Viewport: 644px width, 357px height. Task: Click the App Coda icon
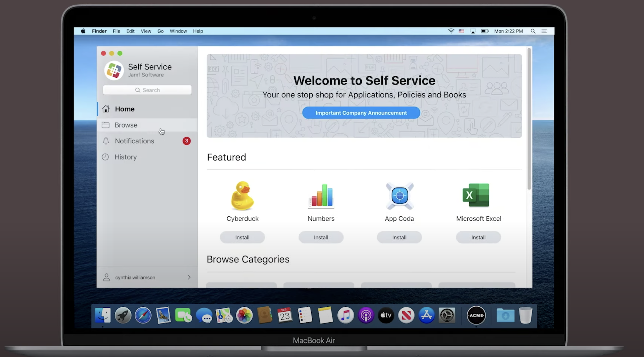pos(399,195)
